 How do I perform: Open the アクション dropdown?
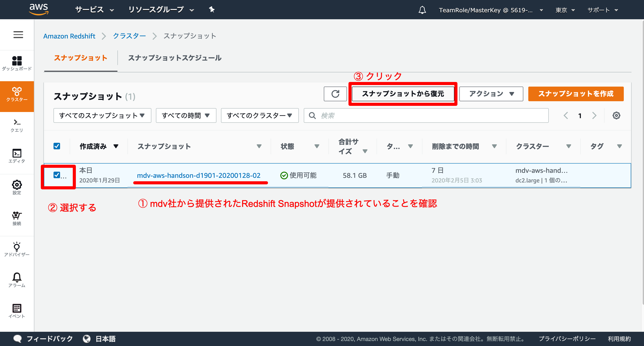coord(491,94)
